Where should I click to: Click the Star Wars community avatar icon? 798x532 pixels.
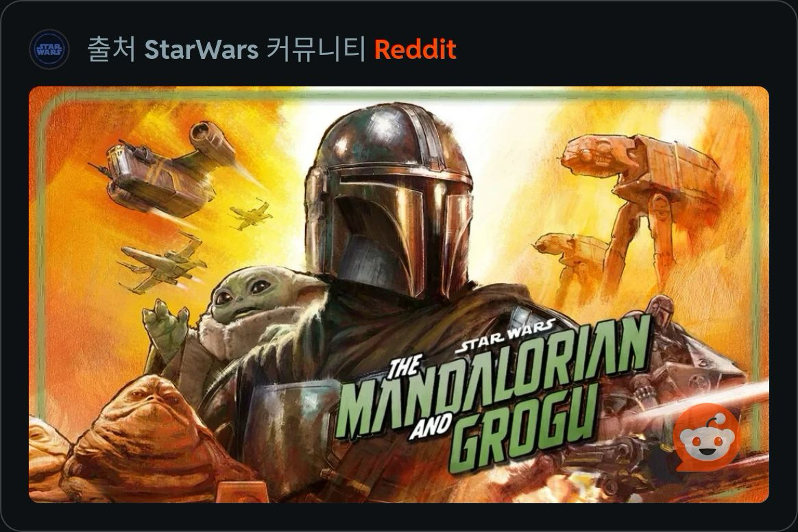click(x=49, y=49)
